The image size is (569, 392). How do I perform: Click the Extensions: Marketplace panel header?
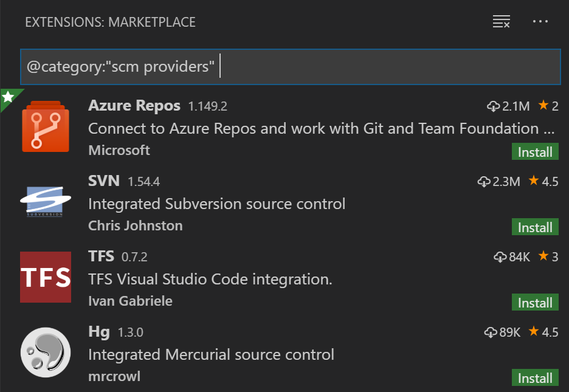point(110,22)
